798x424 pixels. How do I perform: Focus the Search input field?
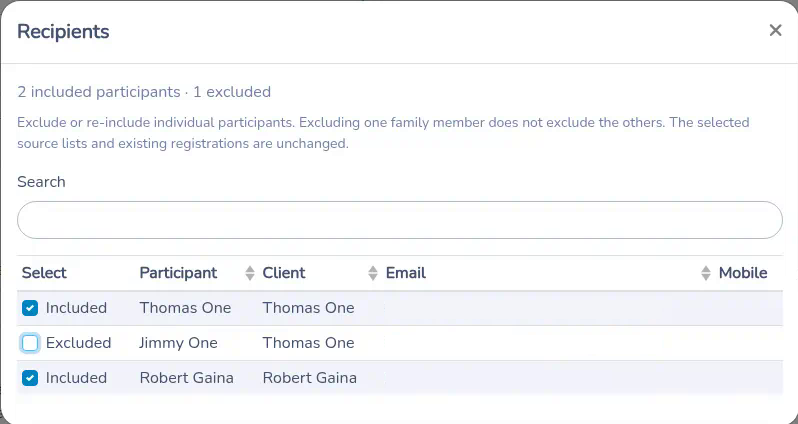pos(400,220)
